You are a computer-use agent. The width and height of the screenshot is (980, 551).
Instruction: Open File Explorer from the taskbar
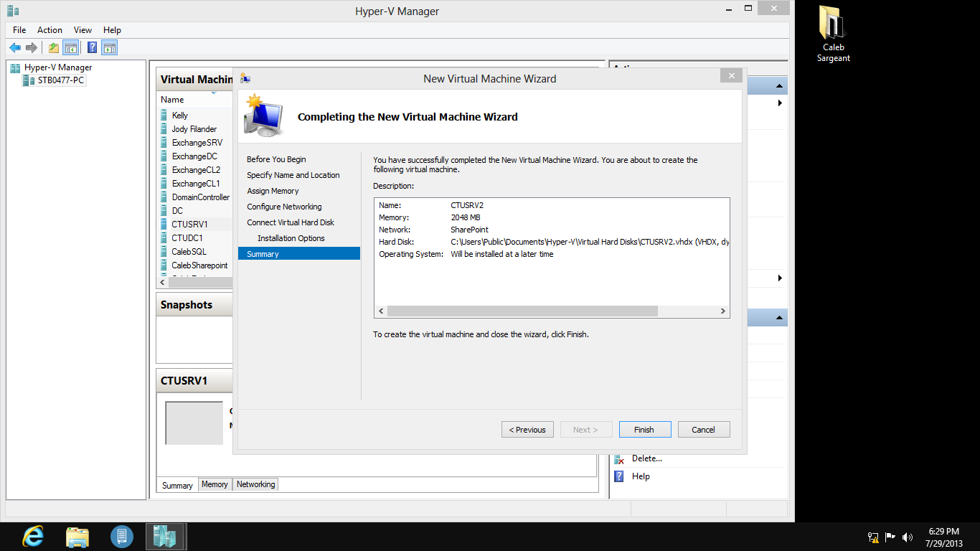(x=77, y=537)
